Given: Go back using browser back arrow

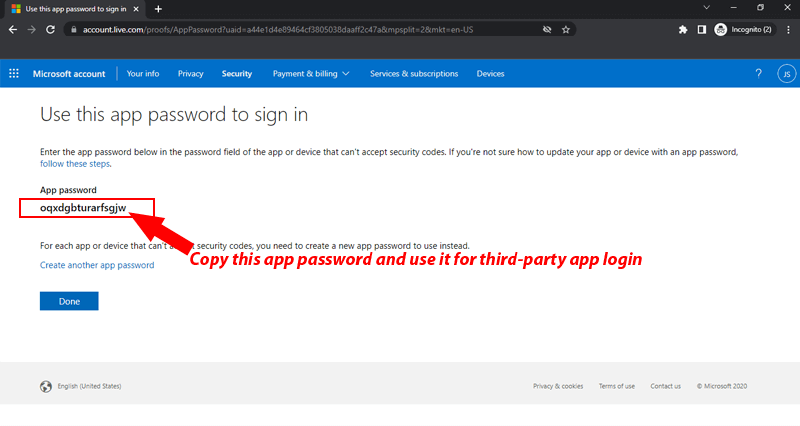Looking at the screenshot, I should (13, 30).
